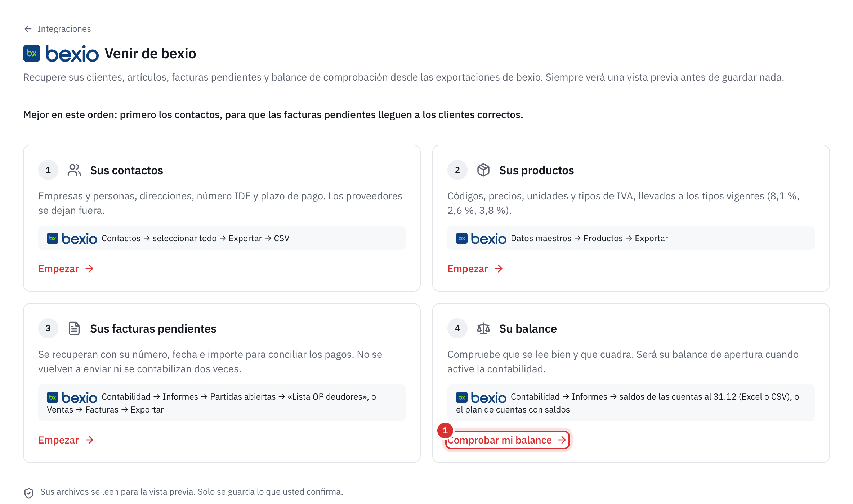Click the arrow after Empezar under Sus contactos
853x504 pixels.
pos(90,269)
